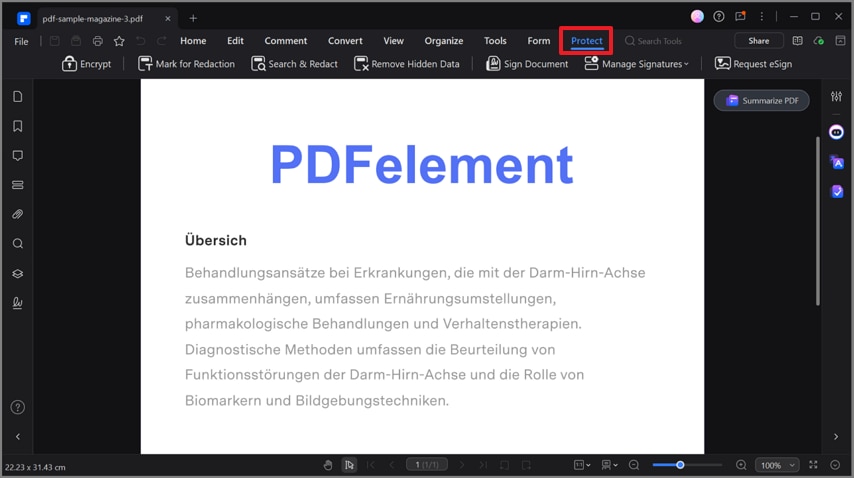The height and width of the screenshot is (478, 854).
Task: Open the Thumbnails panel icon in left sidebar
Action: (17, 96)
